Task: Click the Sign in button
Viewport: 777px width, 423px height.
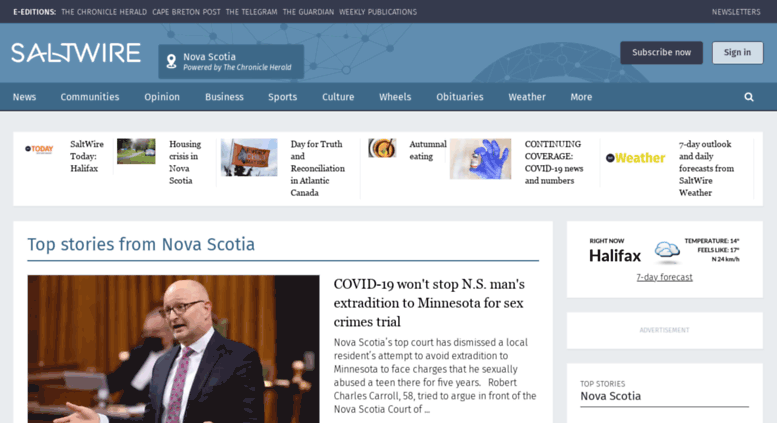Action: pos(737,53)
